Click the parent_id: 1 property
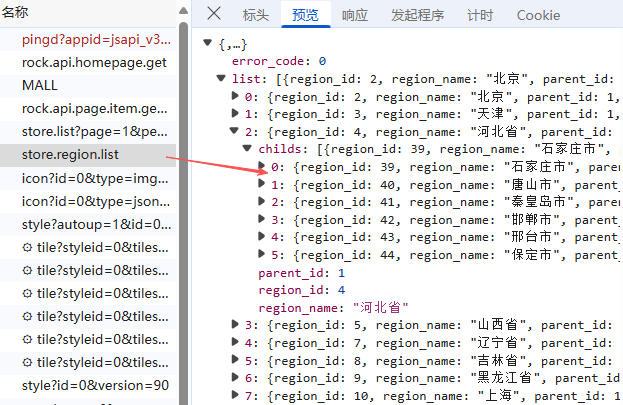623x405 pixels. [x=302, y=273]
